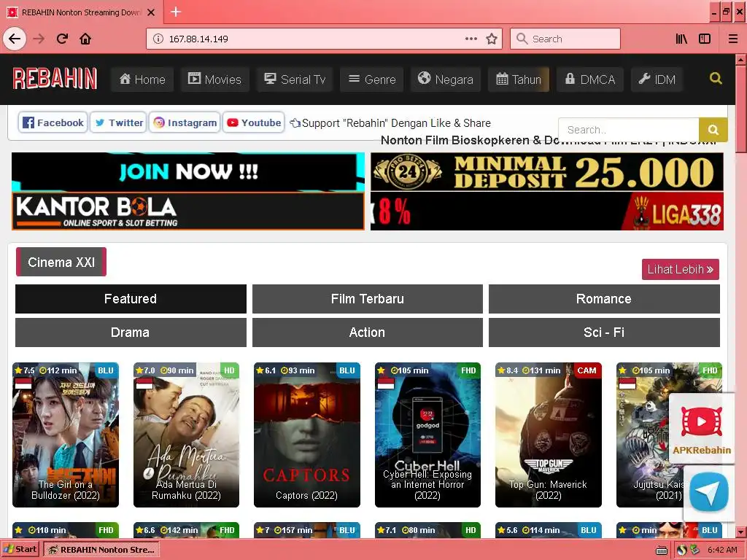
Task: Open the DMCA navigation item
Action: (x=589, y=79)
